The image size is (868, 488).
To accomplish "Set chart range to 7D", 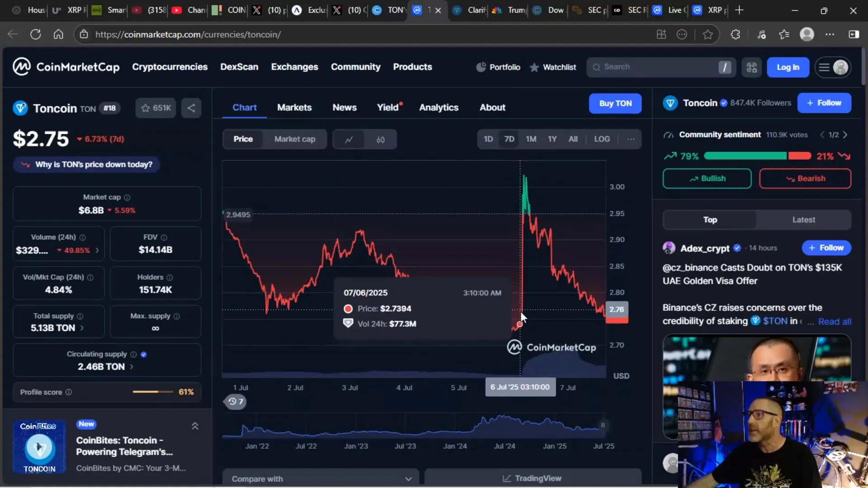I will (x=509, y=139).
